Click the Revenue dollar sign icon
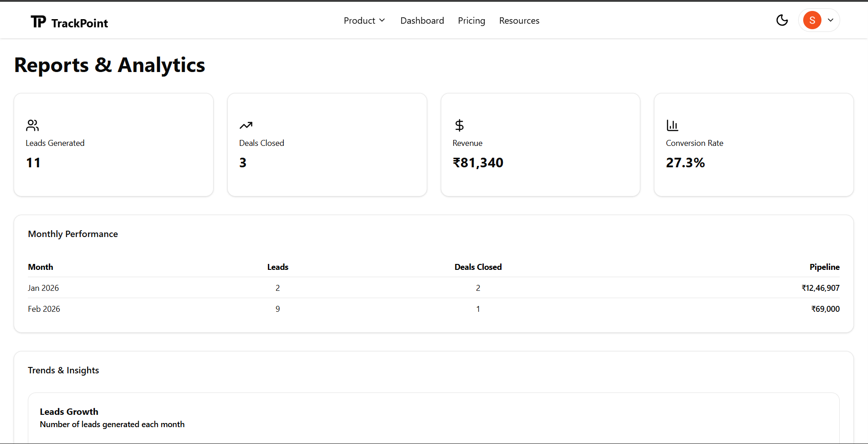Image resolution: width=868 pixels, height=444 pixels. coord(459,124)
